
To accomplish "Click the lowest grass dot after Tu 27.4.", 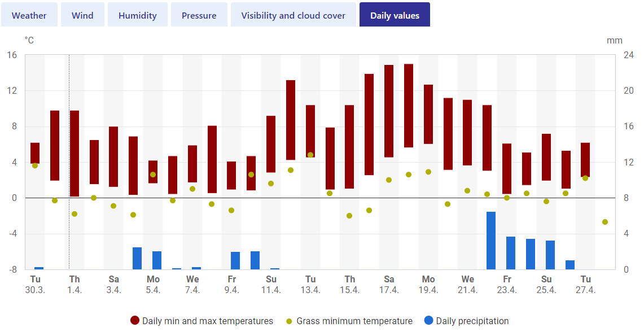I will click(x=605, y=222).
